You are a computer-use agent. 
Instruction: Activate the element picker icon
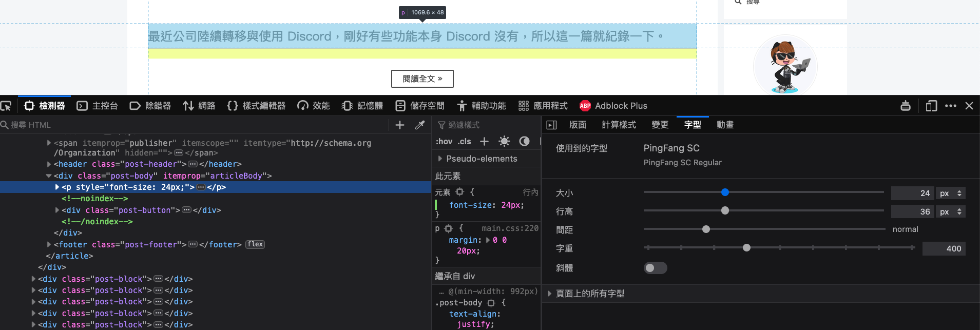(x=6, y=106)
